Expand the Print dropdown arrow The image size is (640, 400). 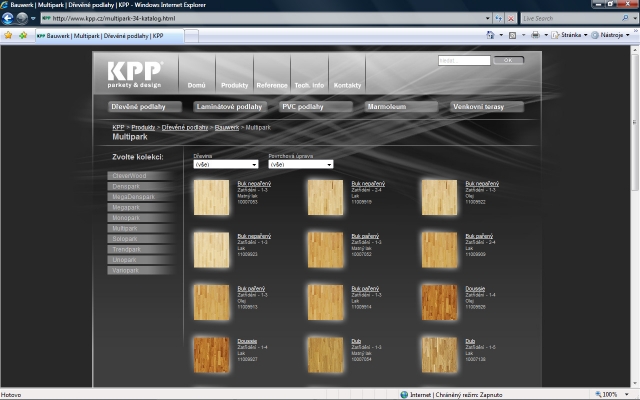546,35
